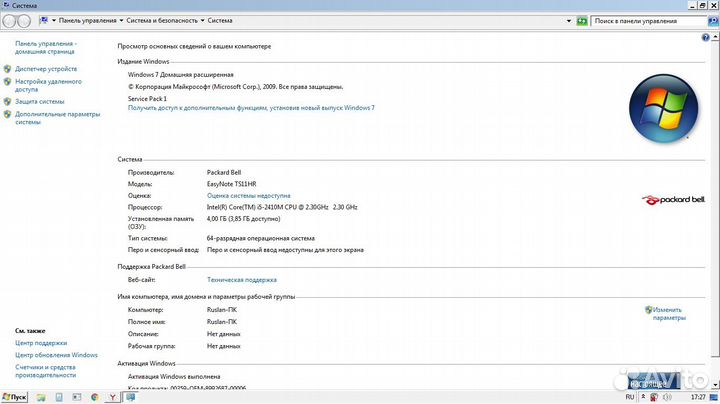
Task: Go forward with the forward arrow button
Action: pos(24,21)
